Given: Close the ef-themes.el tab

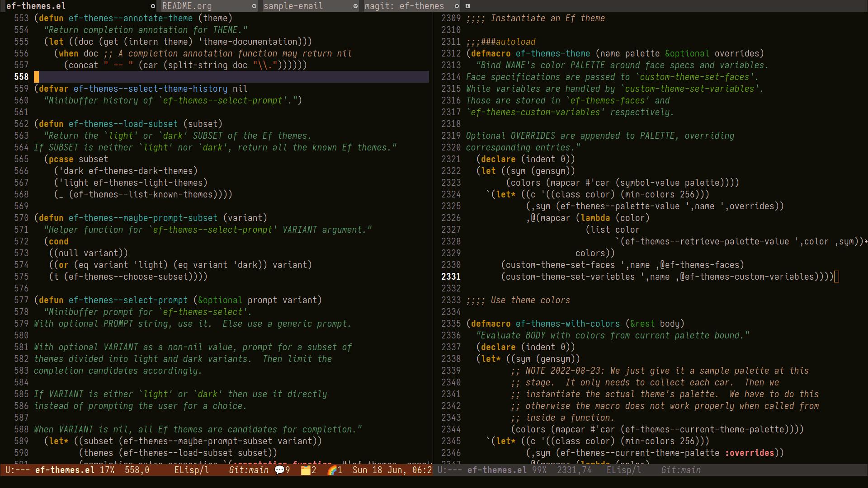Looking at the screenshot, I should point(153,6).
